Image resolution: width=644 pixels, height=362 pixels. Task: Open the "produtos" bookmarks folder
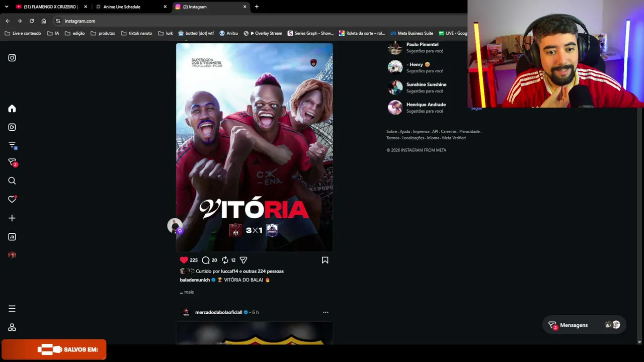point(102,33)
